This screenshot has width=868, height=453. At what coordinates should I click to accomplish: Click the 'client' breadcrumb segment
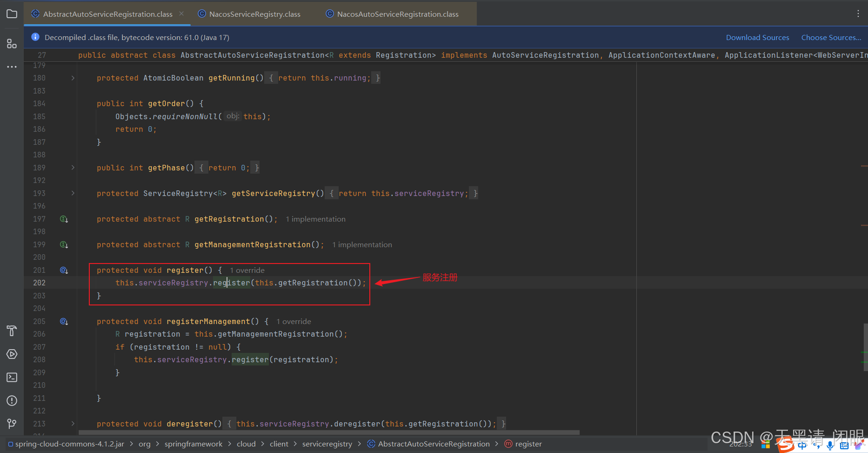tap(279, 444)
